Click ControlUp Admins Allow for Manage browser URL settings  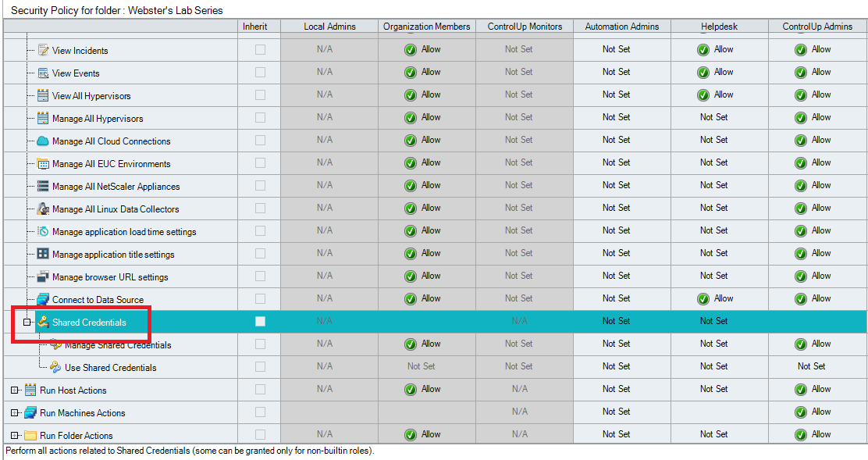click(x=813, y=276)
